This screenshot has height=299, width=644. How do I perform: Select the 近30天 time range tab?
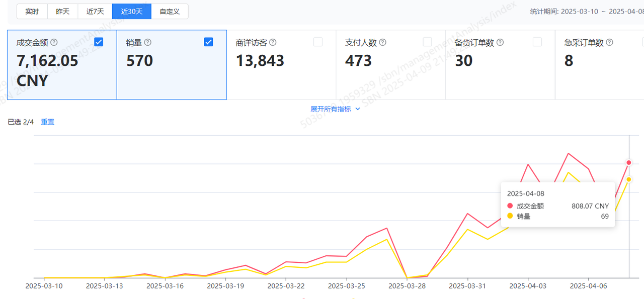[x=132, y=12]
